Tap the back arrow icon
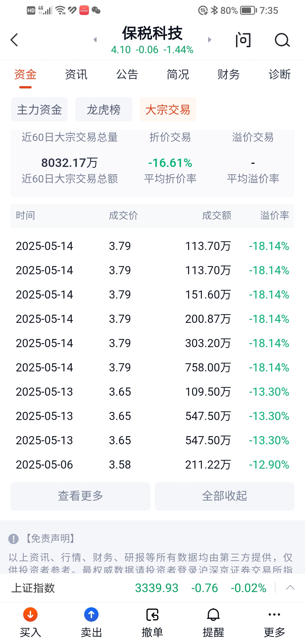Viewport: 305px width, 644px height. [14, 40]
